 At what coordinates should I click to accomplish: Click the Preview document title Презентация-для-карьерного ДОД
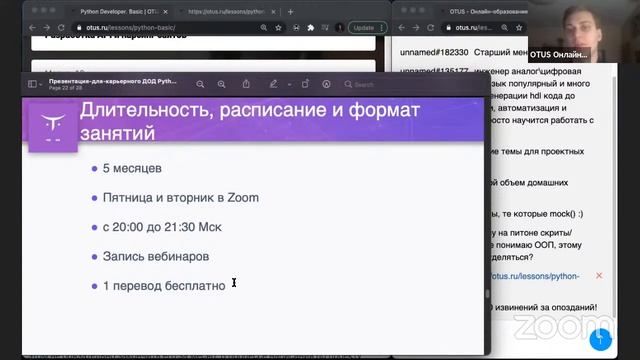point(113,81)
